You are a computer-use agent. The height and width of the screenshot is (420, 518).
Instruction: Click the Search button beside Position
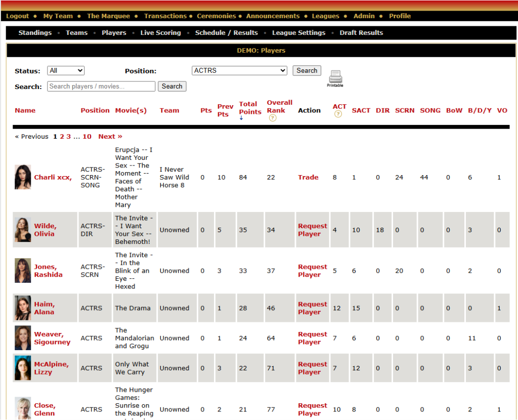307,70
